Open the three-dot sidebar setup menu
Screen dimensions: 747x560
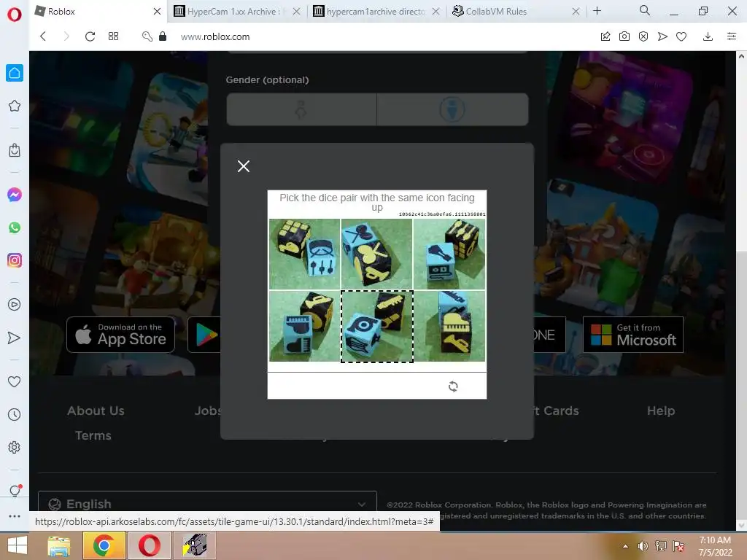tap(15, 516)
